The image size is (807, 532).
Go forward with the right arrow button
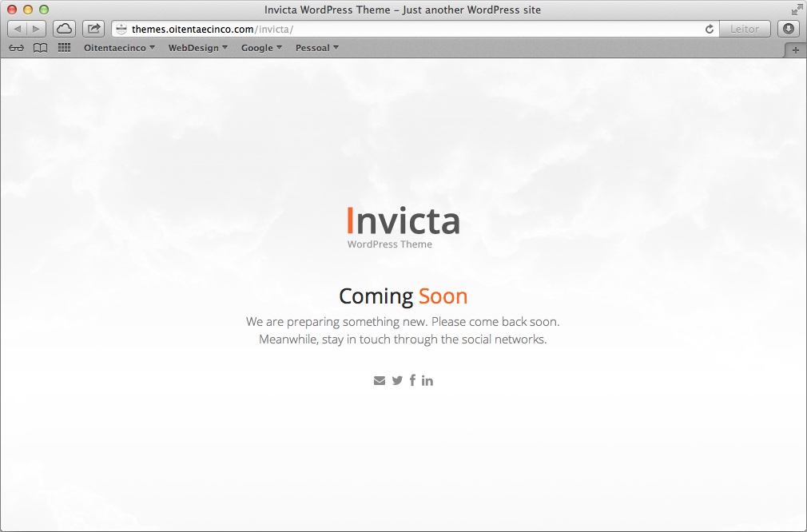(37, 29)
